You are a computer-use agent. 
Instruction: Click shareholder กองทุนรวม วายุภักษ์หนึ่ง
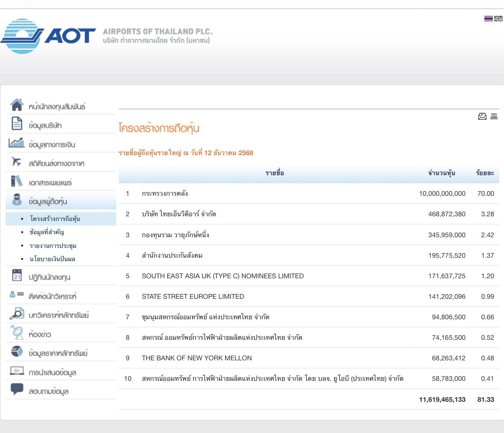[175, 235]
